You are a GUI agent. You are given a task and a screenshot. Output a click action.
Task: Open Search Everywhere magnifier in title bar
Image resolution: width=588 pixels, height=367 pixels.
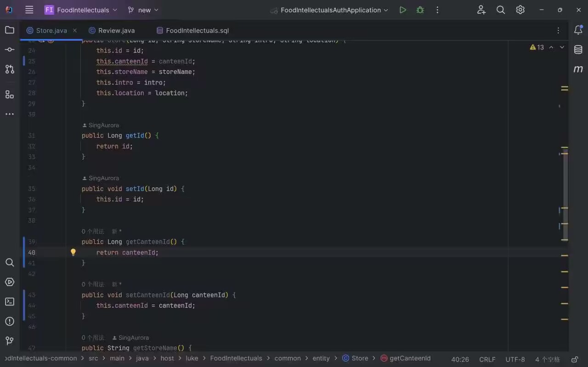[x=501, y=10]
